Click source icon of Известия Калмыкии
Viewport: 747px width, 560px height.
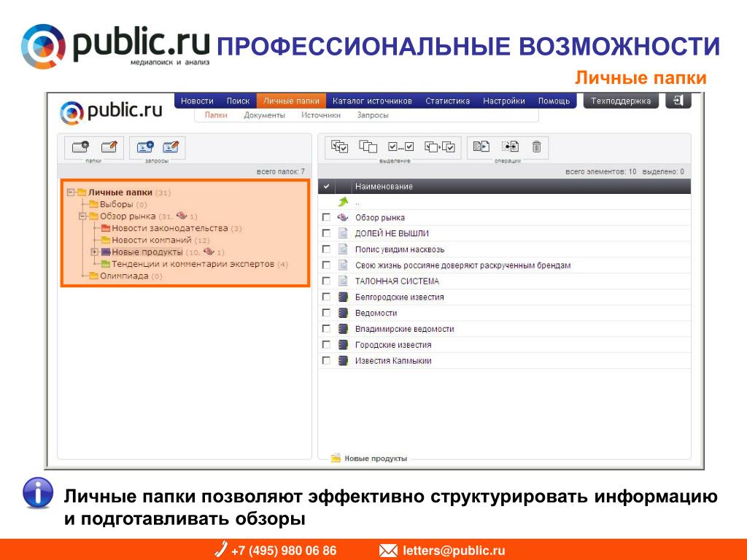[x=343, y=360]
